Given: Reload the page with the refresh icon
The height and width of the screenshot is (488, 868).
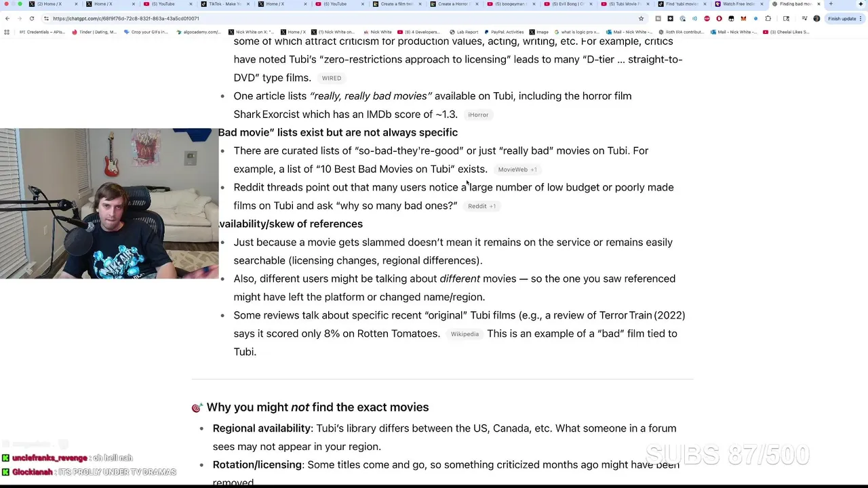Looking at the screenshot, I should (31, 18).
